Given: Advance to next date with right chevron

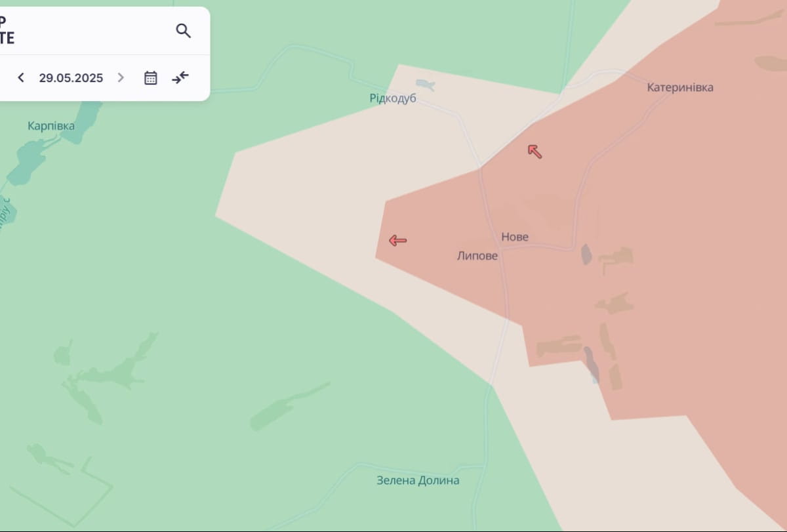Looking at the screenshot, I should click(x=121, y=78).
